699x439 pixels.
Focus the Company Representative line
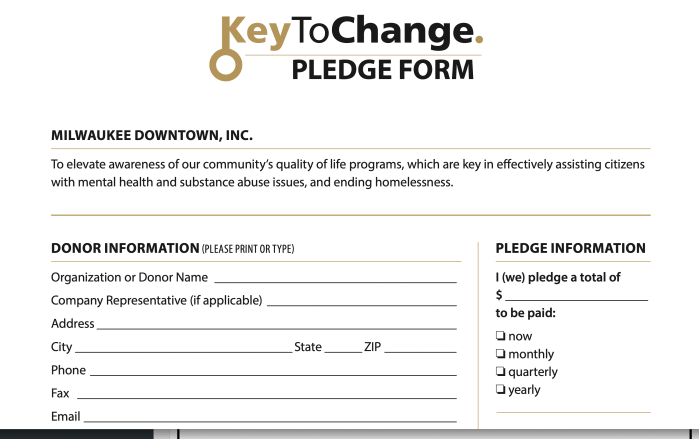tap(361, 301)
